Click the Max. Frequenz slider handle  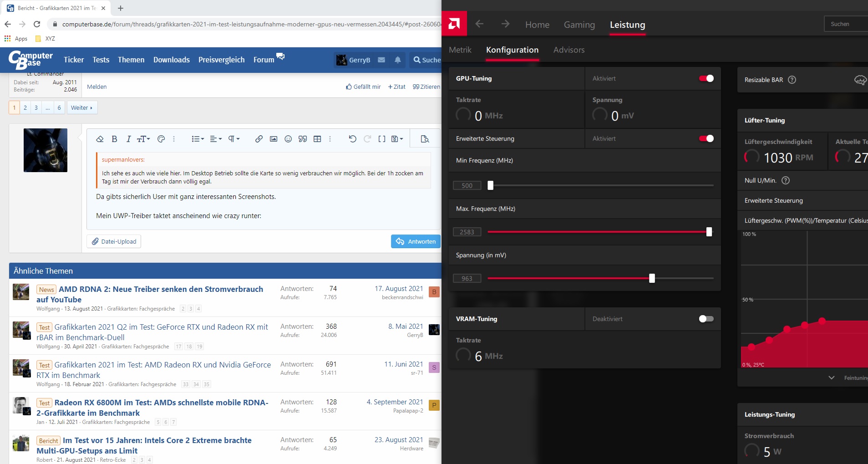(x=709, y=232)
